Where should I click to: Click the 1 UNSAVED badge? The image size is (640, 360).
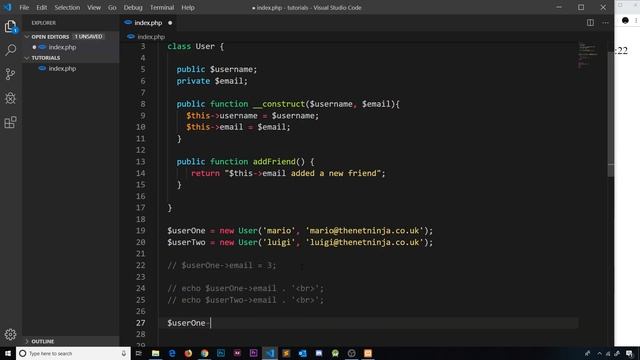88,37
